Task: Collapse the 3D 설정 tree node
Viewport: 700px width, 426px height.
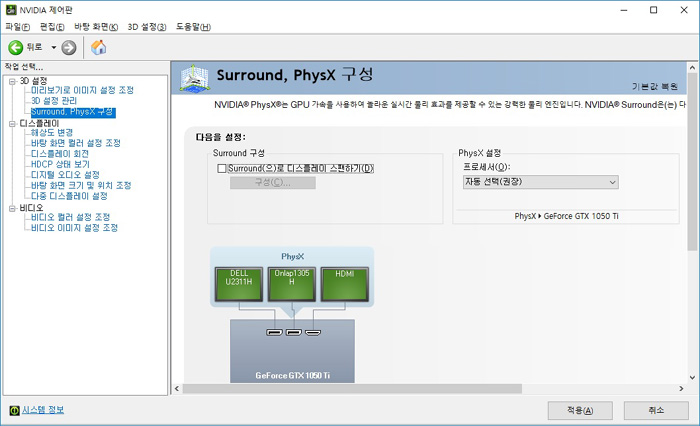Action: (12, 81)
